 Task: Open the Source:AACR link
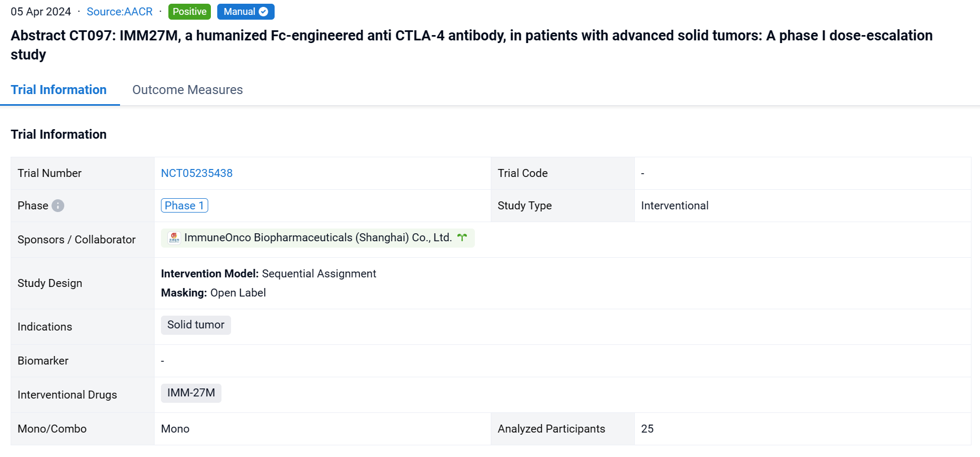click(120, 12)
